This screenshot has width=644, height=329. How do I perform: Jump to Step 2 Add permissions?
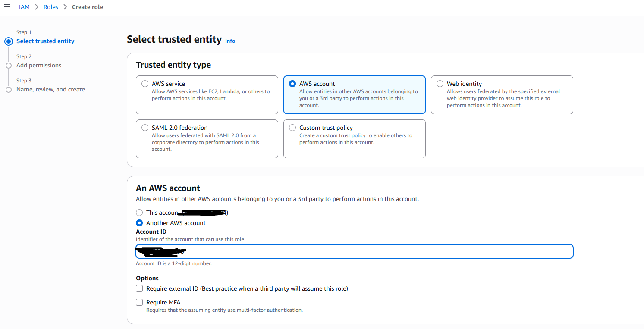click(39, 66)
